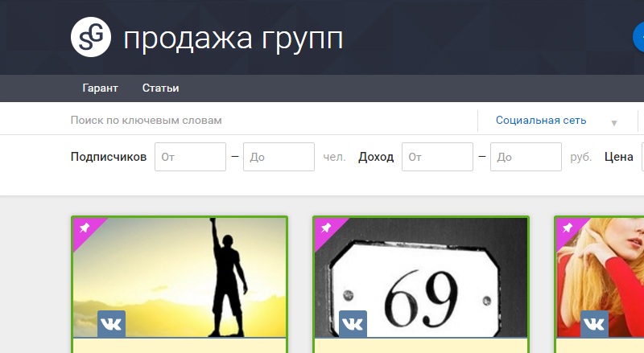Open the Гарант menu item
This screenshot has height=353, width=644.
[x=100, y=88]
